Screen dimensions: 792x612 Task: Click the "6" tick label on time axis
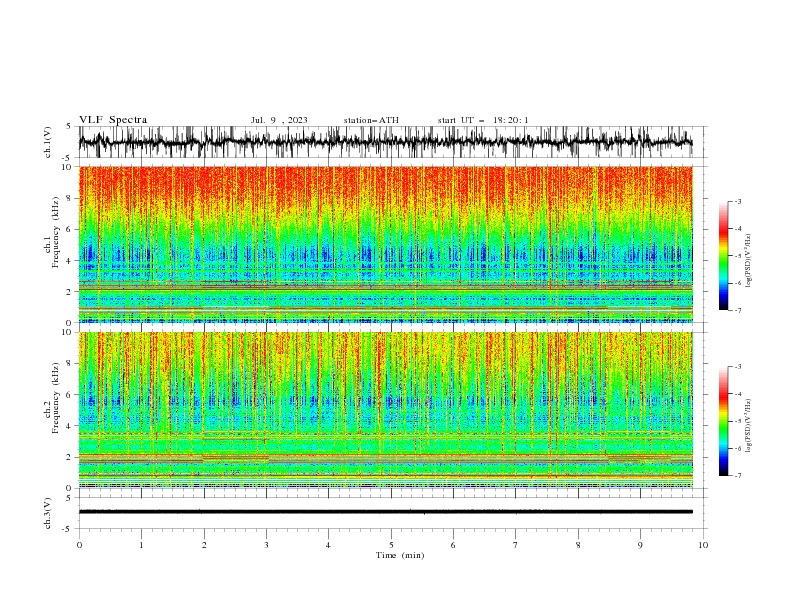(x=453, y=545)
